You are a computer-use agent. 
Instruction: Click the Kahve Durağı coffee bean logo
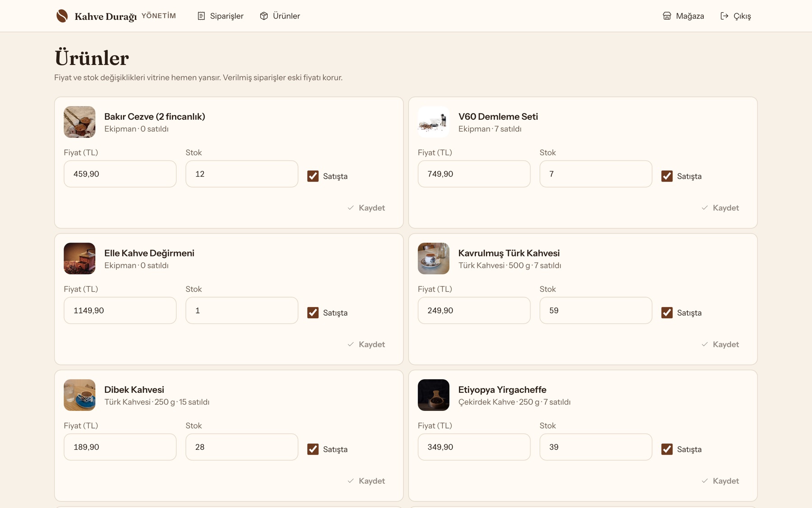point(62,16)
